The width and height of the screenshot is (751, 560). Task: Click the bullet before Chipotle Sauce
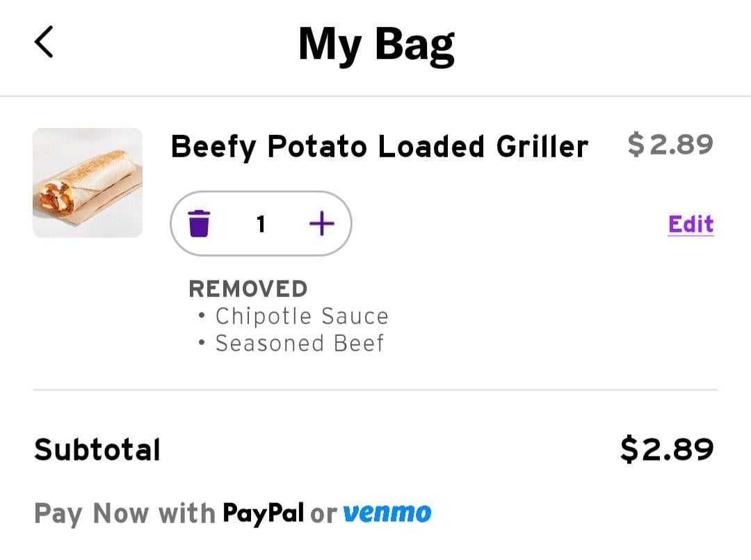(x=202, y=317)
